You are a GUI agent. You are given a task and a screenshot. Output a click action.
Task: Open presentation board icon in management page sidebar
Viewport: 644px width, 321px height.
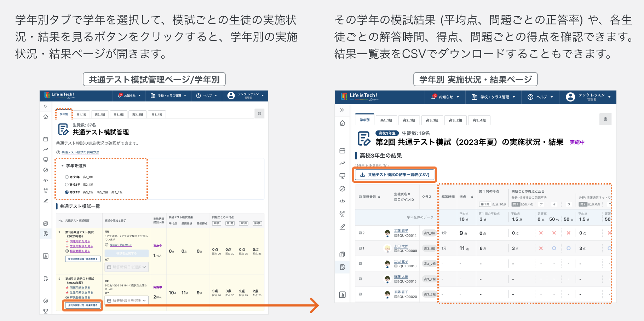pyautogui.click(x=46, y=159)
